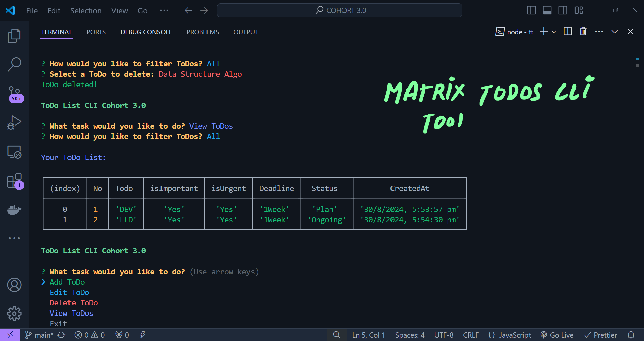Click the VS Code logo icon
This screenshot has width=644, height=341.
tap(11, 10)
